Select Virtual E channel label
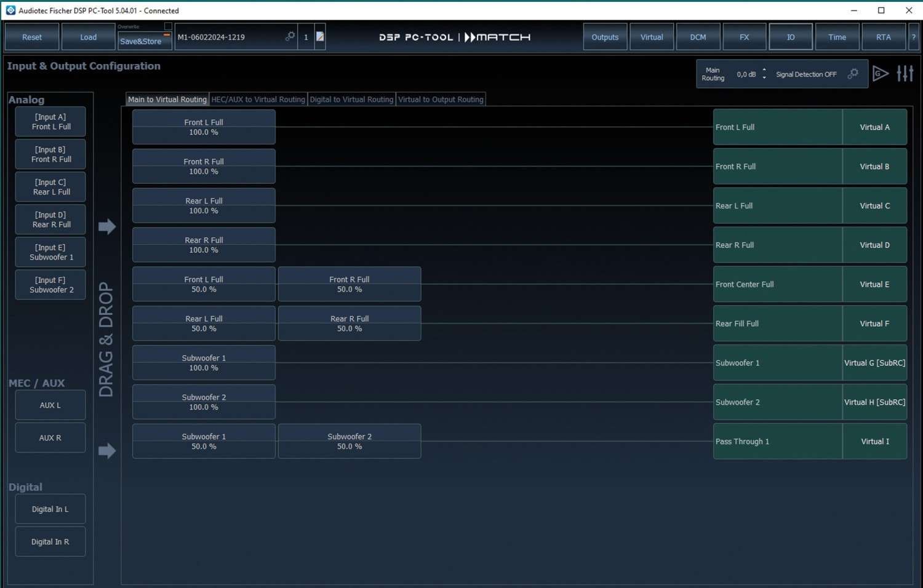 pos(874,284)
